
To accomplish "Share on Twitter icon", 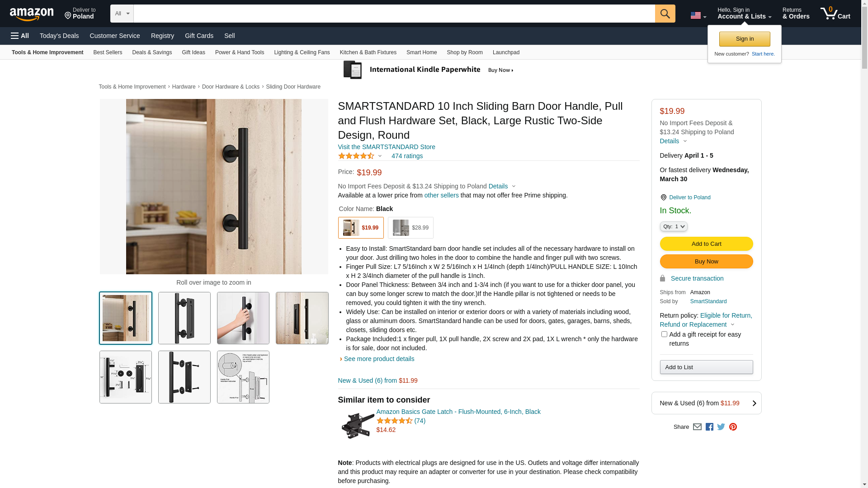I will pos(721,427).
